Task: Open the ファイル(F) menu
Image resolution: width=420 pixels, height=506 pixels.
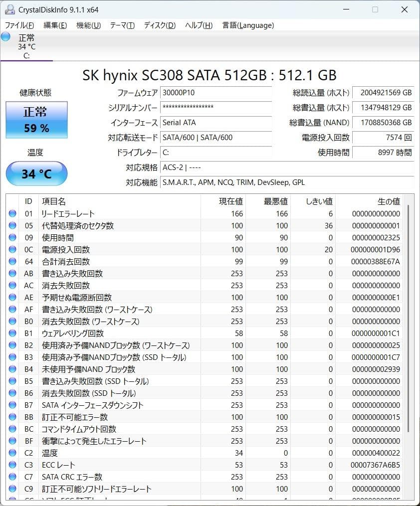Action: tap(19, 25)
